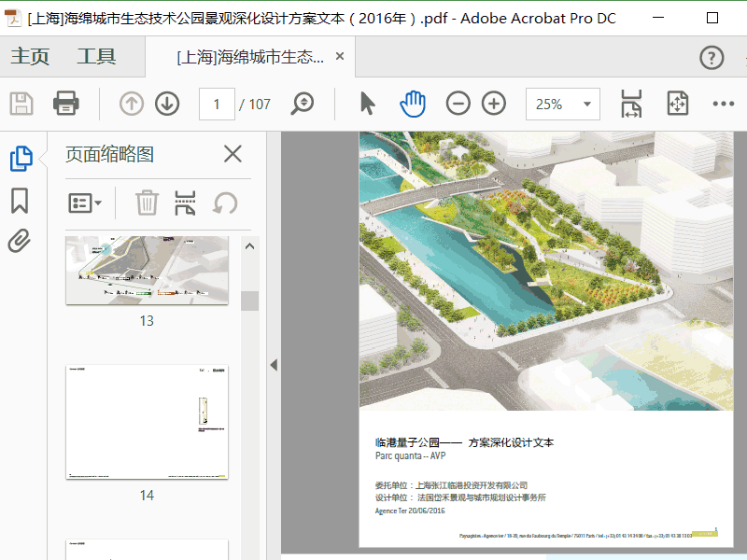Zoom in with plus button
The image size is (747, 560).
[x=494, y=104]
